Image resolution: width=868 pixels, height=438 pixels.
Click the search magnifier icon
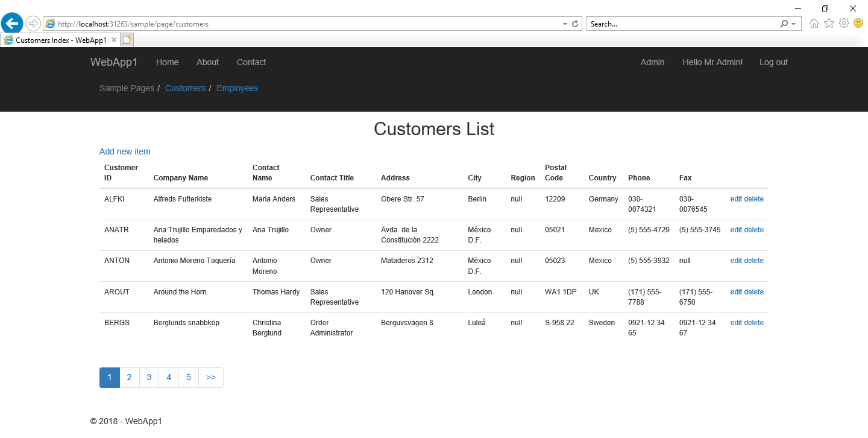coord(784,24)
